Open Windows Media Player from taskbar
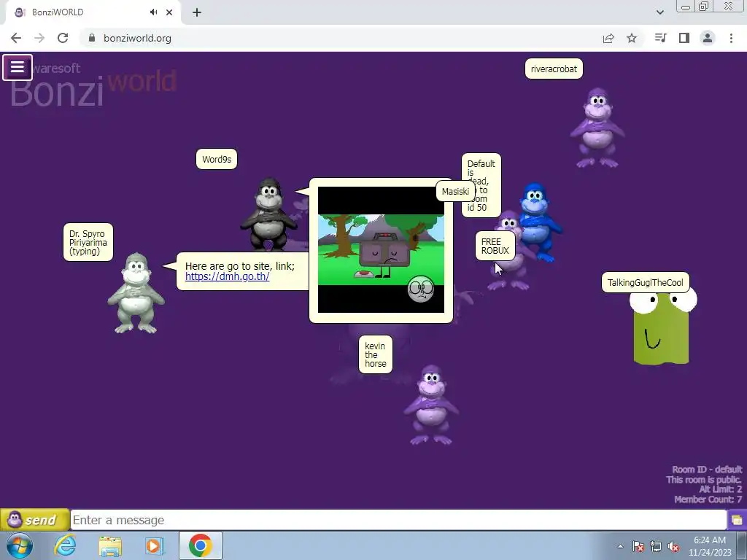 pyautogui.click(x=154, y=545)
